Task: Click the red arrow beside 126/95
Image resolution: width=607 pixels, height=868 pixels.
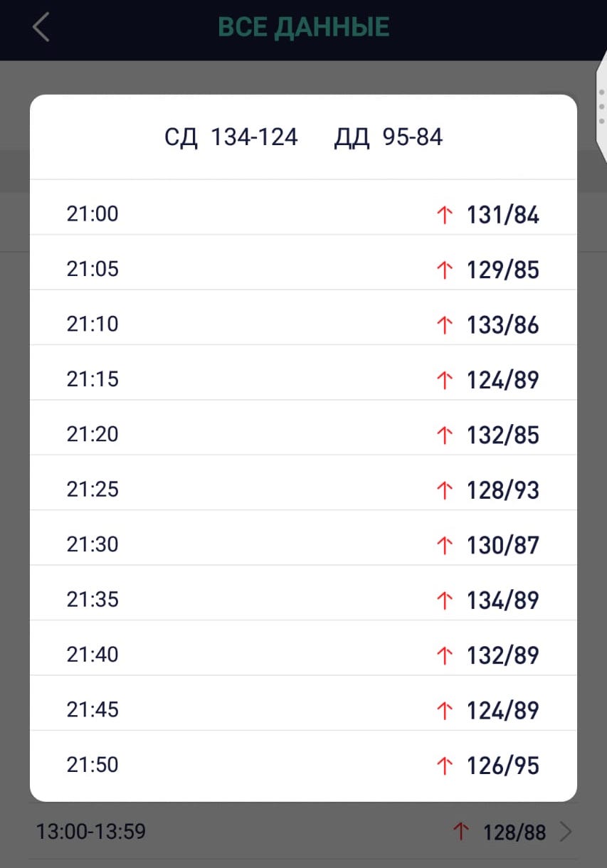Action: [x=444, y=766]
